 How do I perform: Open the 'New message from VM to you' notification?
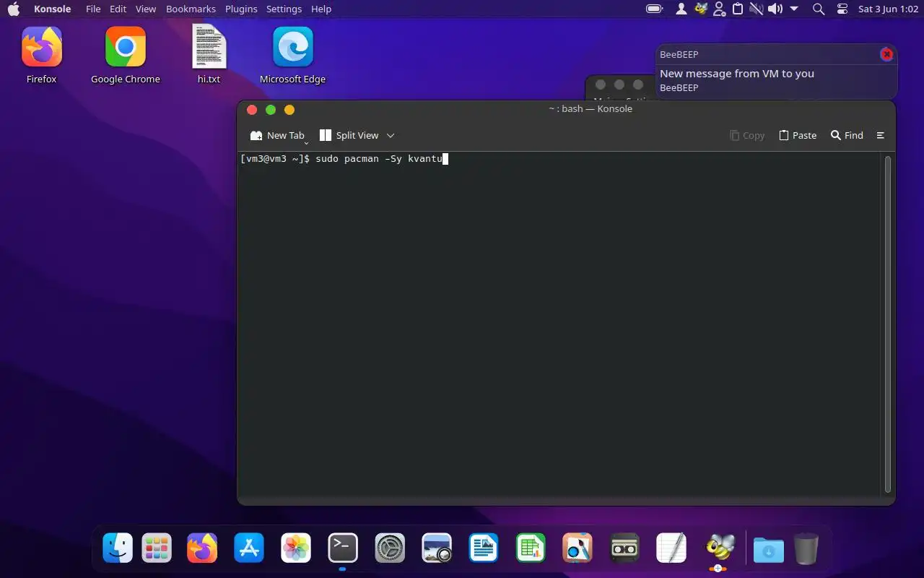pos(737,73)
